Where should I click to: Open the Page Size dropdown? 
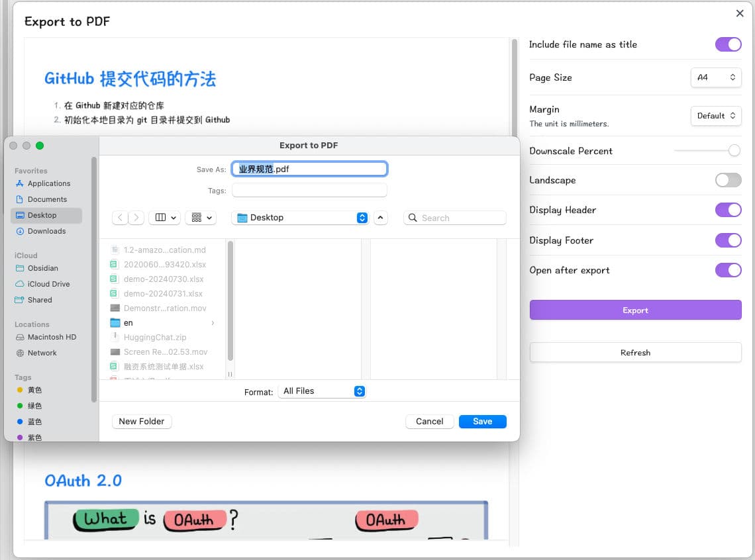tap(716, 77)
